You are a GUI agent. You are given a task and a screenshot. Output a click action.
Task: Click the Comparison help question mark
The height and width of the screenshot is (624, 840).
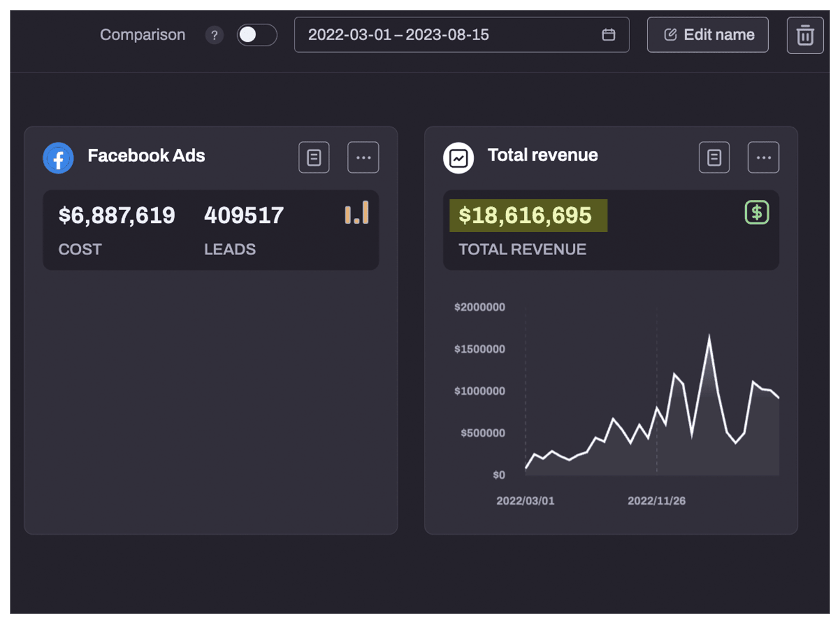214,35
